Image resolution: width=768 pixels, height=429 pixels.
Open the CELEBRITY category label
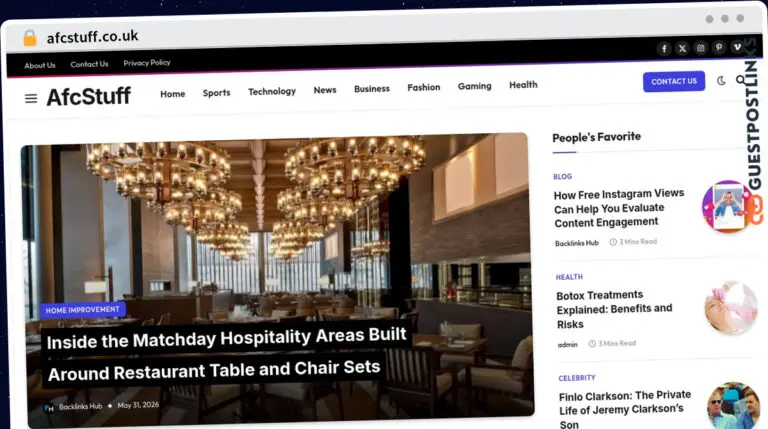coord(576,378)
